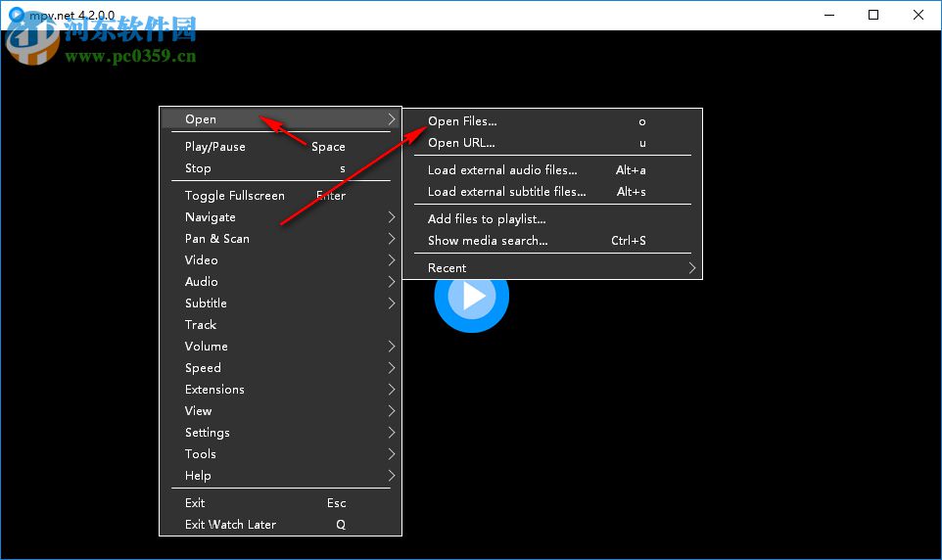Click Play/Pause in the context menu
Screen dimensions: 942x560
tap(281, 147)
